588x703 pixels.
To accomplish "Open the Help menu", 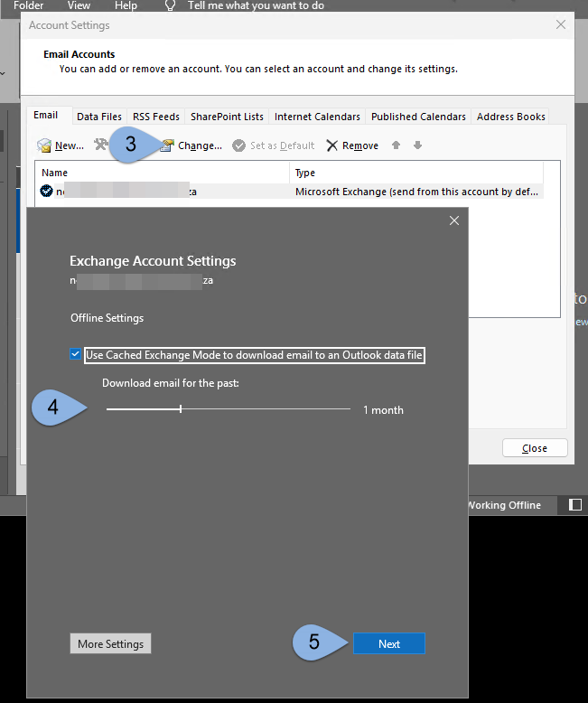I will point(126,5).
